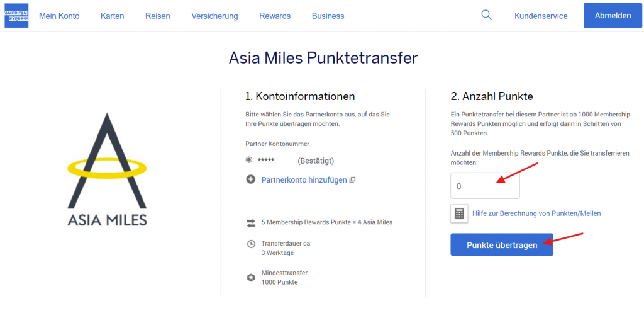Image resolution: width=644 pixels, height=318 pixels.
Task: Click the plus icon beside Partnerkonto hinzufügen
Action: [x=251, y=179]
